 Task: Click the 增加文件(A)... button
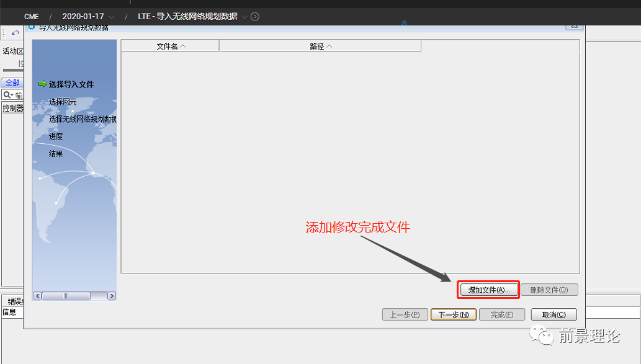489,290
